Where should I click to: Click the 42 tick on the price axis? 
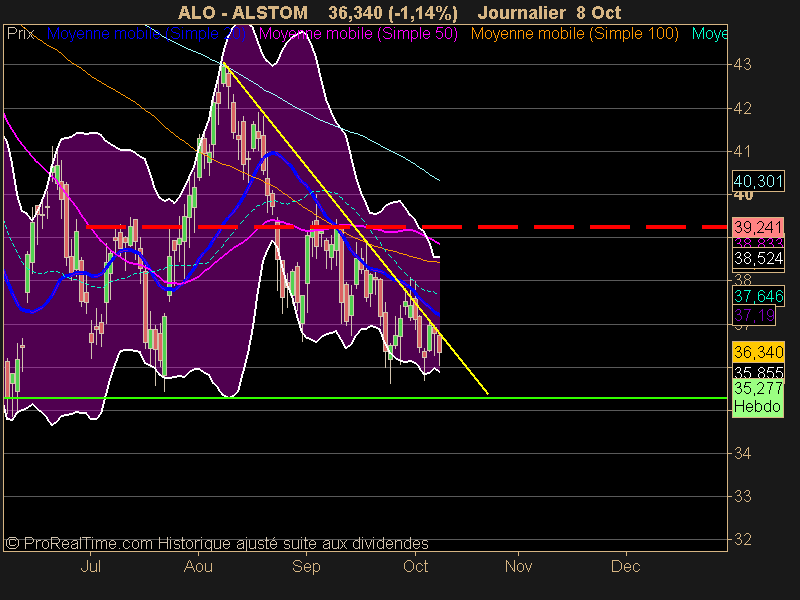(x=742, y=108)
